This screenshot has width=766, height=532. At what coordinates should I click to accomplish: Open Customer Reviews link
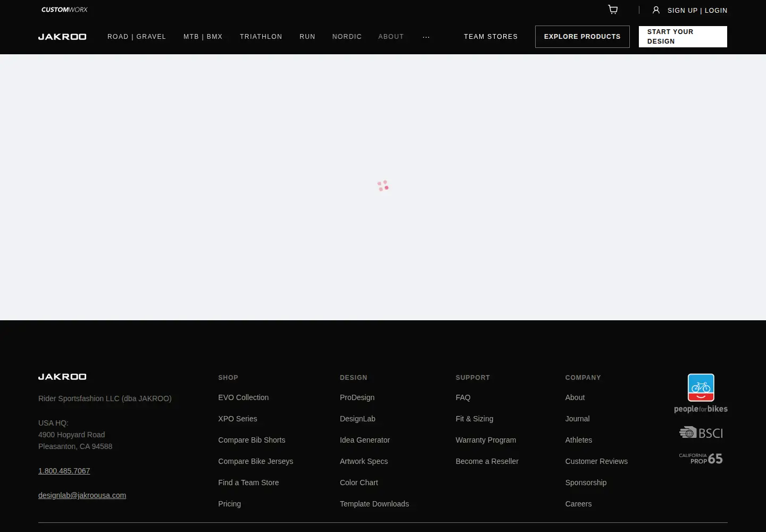coord(597,461)
